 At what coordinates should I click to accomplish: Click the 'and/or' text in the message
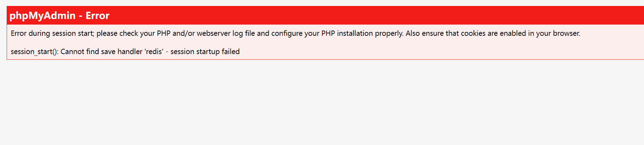tap(183, 33)
